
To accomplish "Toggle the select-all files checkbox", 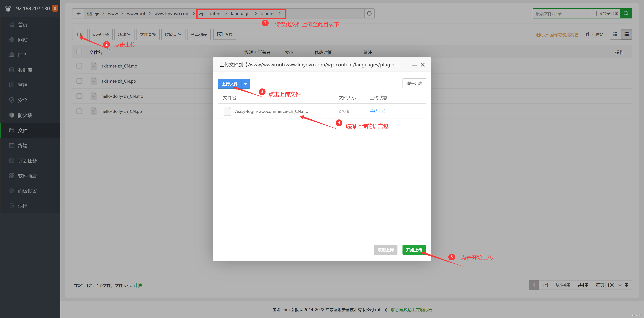I will 79,52.
